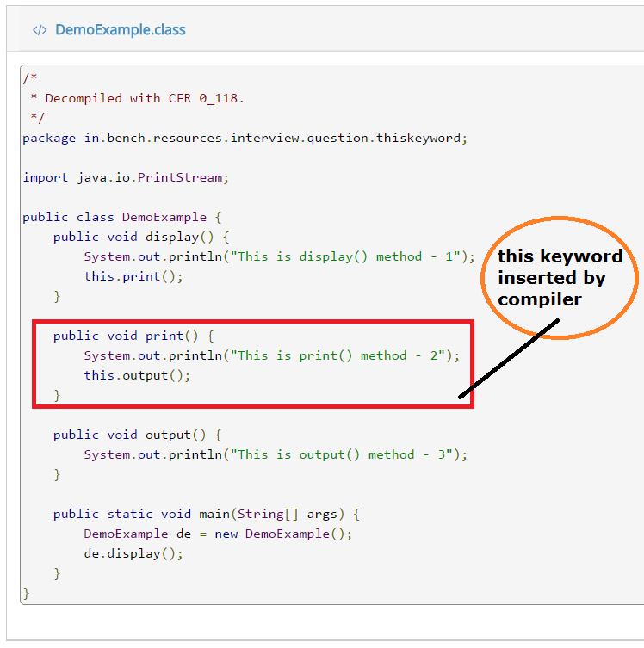Click the orange callout bubble annotation
644x648 pixels.
[560, 277]
